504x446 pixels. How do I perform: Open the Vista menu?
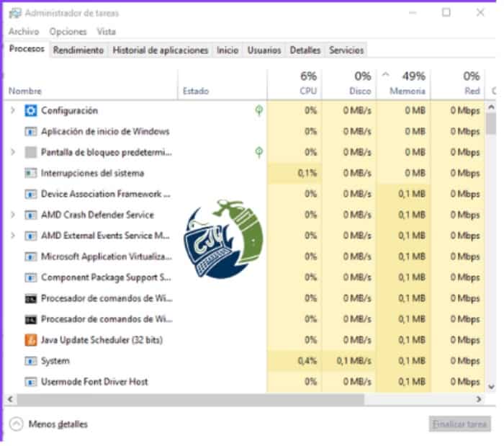[x=107, y=32]
